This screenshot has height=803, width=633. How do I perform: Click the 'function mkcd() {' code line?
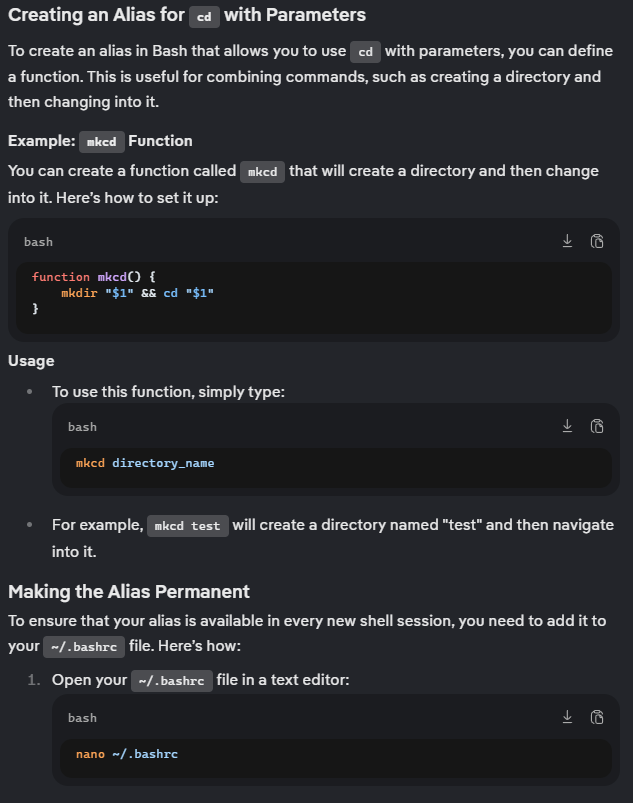pos(94,277)
